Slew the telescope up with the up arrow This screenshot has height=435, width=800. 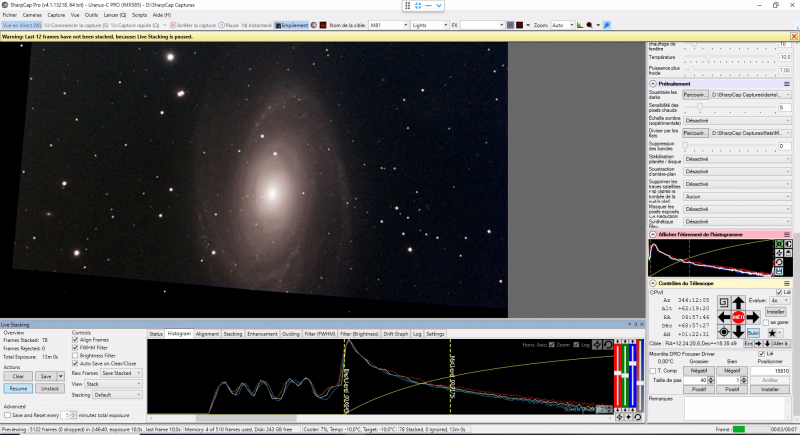coord(738,302)
